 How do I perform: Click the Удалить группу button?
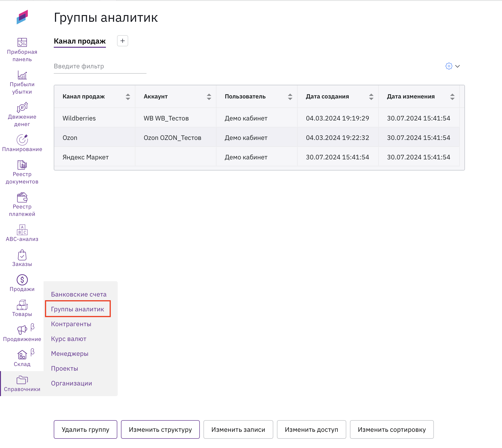86,429
